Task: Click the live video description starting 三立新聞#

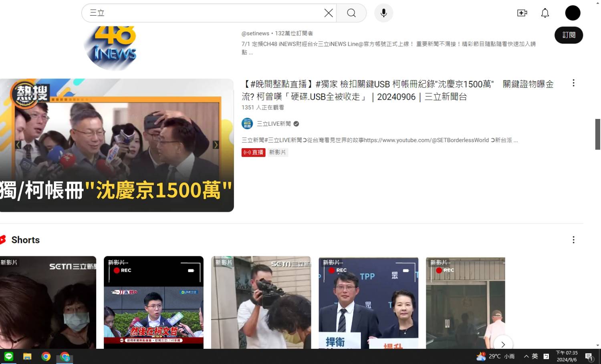Action: (380, 140)
